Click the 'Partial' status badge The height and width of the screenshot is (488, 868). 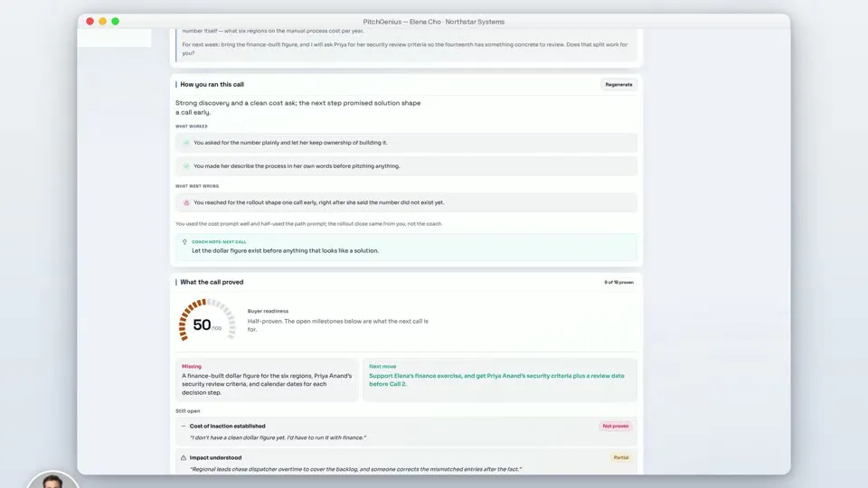tap(621, 457)
